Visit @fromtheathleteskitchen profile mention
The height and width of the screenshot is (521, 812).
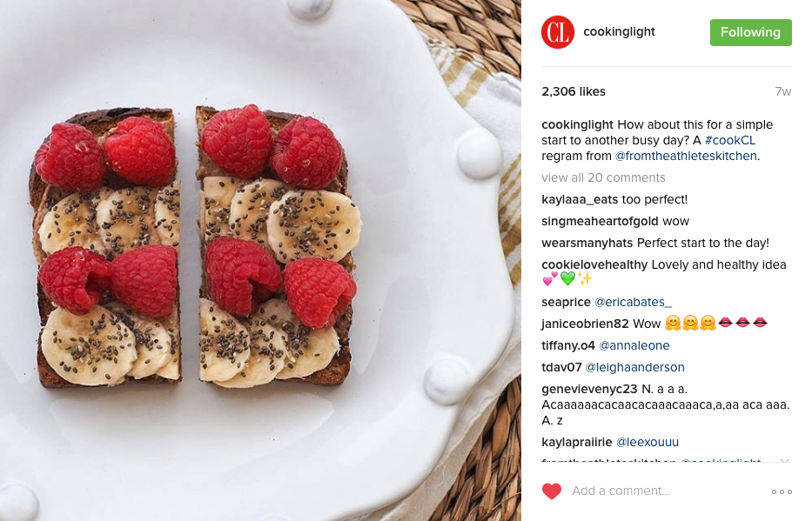[686, 156]
